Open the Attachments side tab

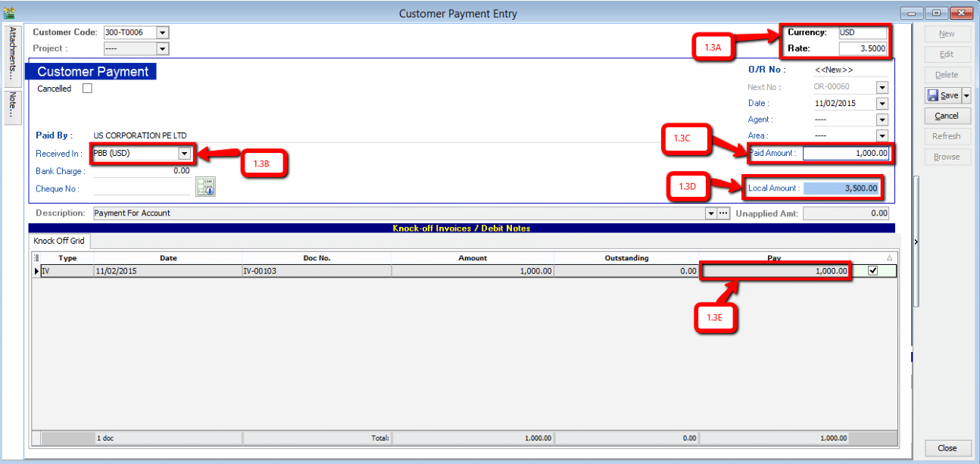coord(13,54)
